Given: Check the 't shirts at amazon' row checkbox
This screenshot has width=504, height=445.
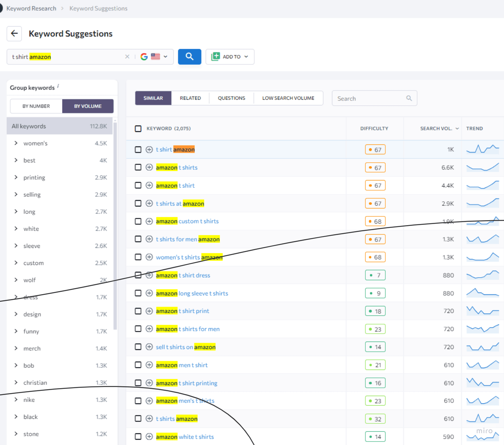Looking at the screenshot, I should (x=138, y=203).
